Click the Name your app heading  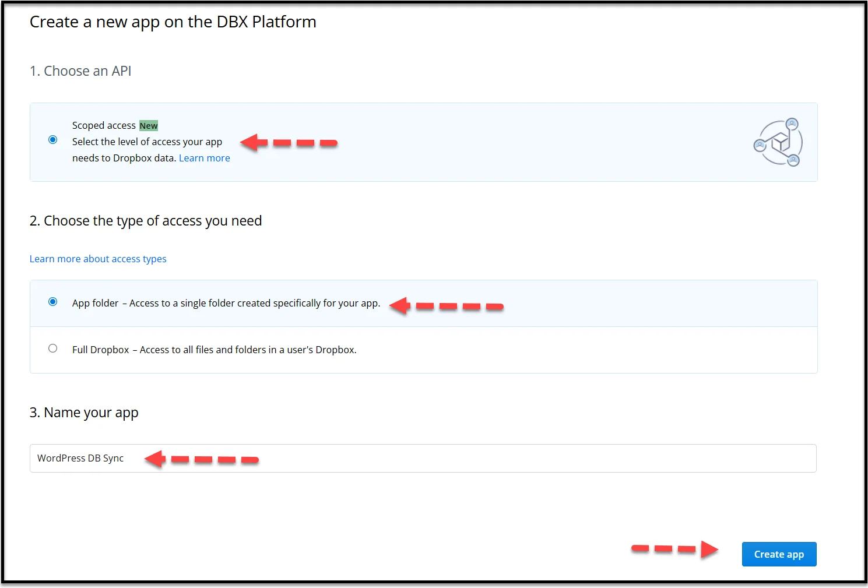(x=84, y=412)
